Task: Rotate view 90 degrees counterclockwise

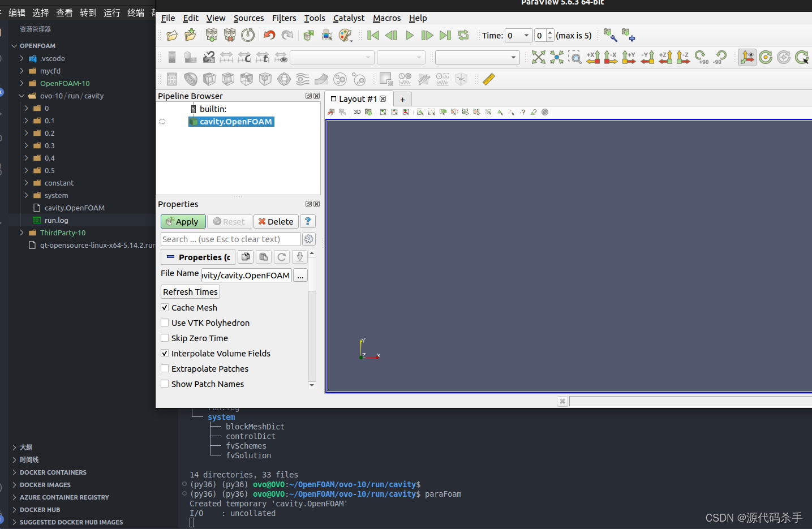Action: (x=720, y=57)
